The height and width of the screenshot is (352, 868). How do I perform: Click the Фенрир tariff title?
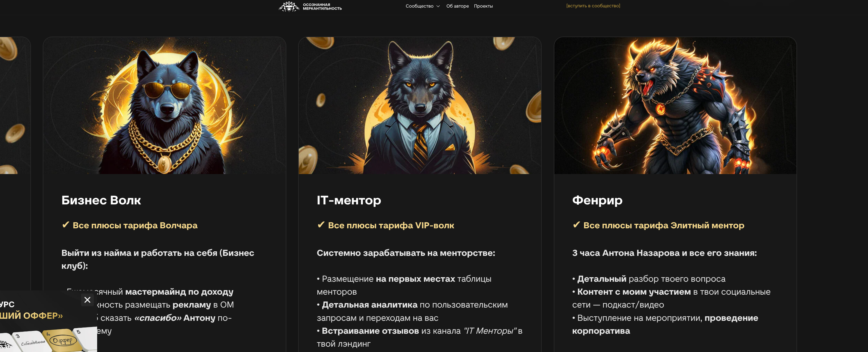coord(597,200)
